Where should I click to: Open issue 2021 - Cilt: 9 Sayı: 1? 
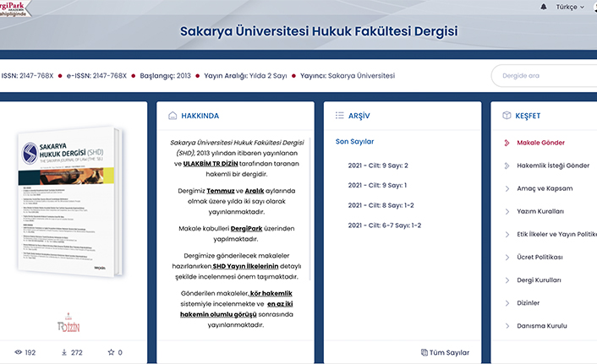point(377,185)
